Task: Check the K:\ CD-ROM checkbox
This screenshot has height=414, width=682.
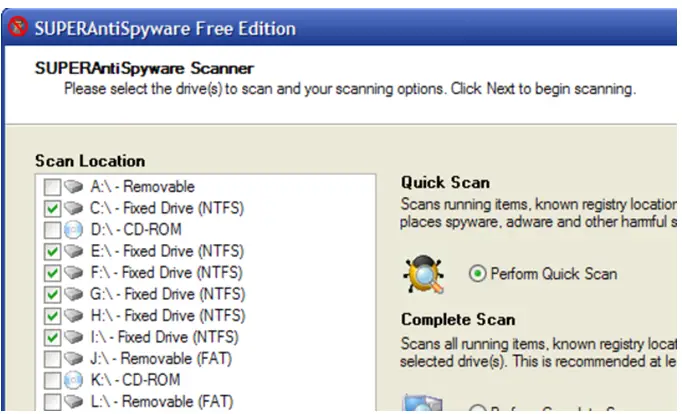Action: click(x=52, y=380)
